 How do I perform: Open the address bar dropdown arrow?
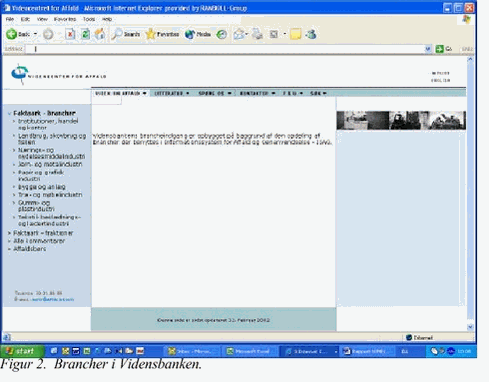(428, 49)
